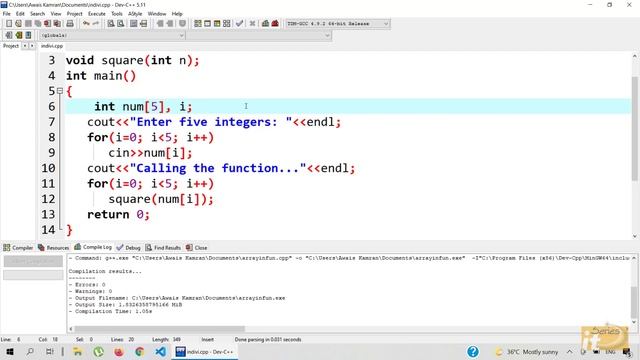Click the Save file toolbar icon
Image resolution: width=640 pixels, height=360 pixels.
28,24
